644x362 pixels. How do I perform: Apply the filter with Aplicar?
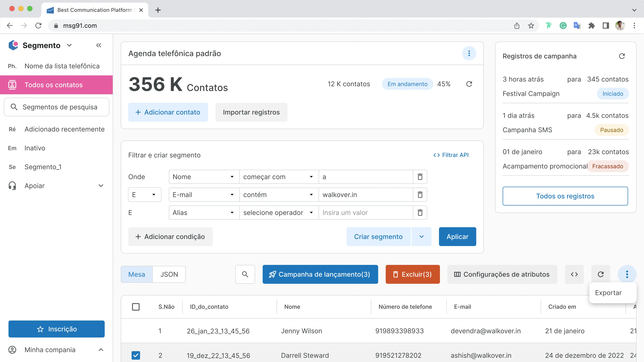[457, 236]
